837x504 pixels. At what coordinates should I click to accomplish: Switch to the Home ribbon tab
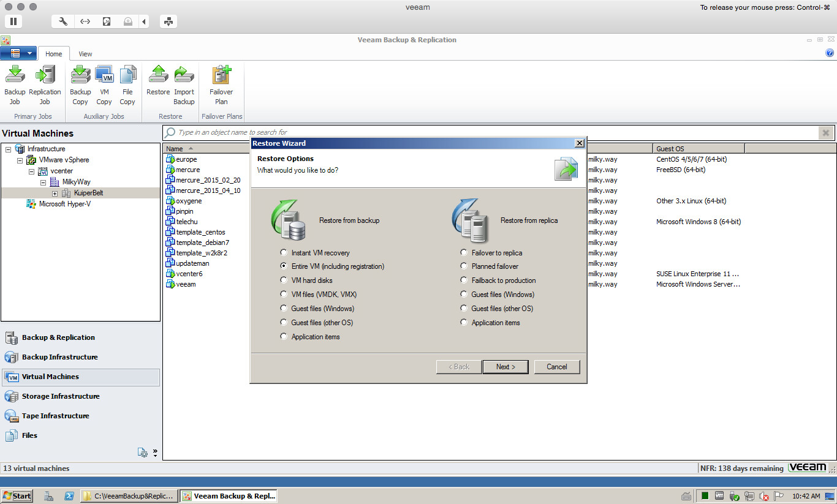[54, 54]
